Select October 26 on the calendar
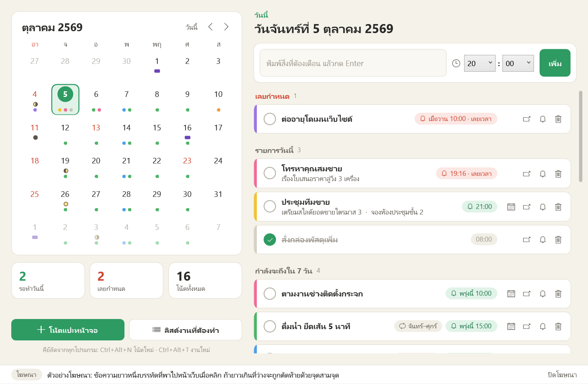 65,199
